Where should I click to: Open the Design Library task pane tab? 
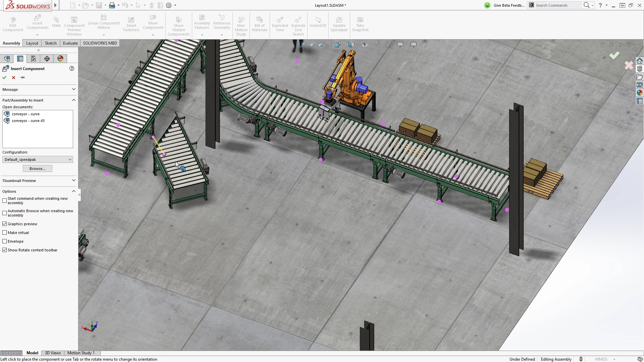coord(640,69)
